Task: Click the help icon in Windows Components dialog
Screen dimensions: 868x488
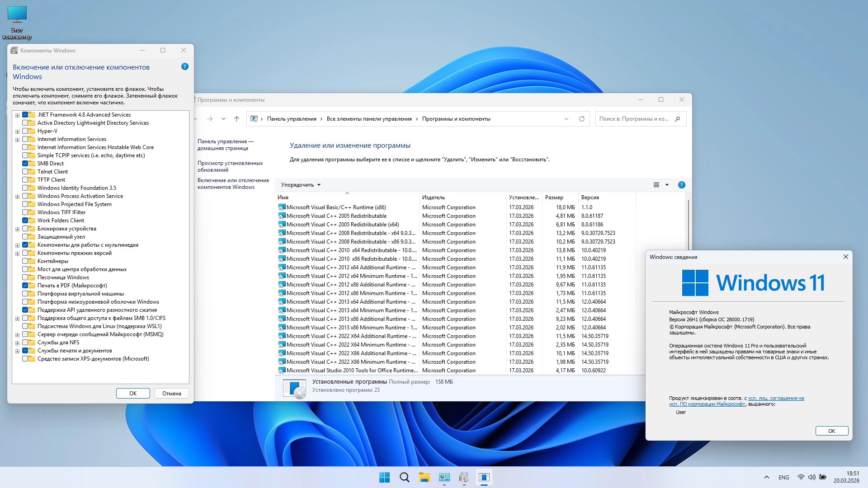Action: pyautogui.click(x=184, y=67)
